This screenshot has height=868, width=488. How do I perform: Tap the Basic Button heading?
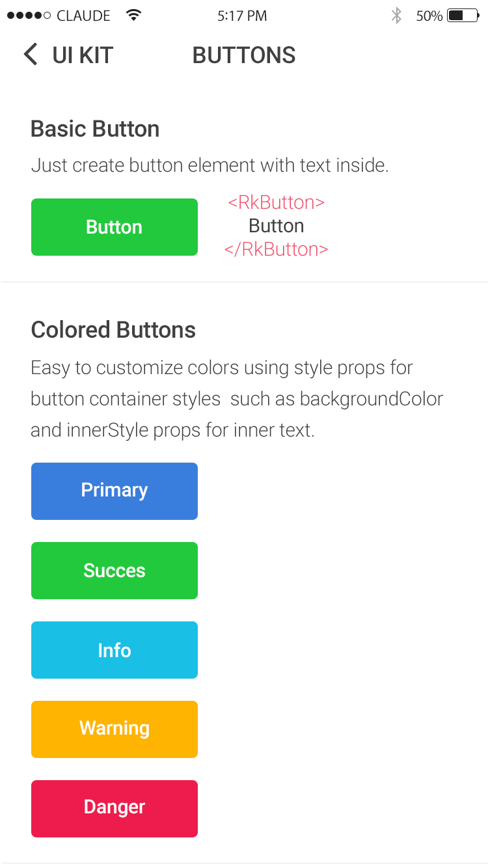pyautogui.click(x=95, y=129)
